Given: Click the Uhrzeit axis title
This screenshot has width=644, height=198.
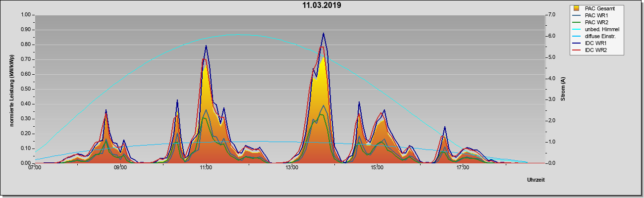Looking at the screenshot, I should click(536, 180).
